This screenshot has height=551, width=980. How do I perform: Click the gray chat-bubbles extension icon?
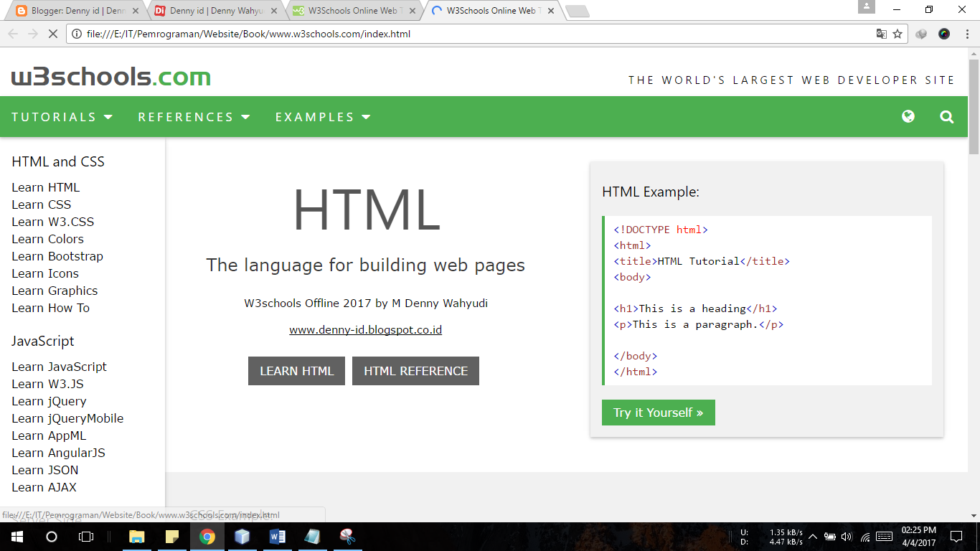(922, 34)
